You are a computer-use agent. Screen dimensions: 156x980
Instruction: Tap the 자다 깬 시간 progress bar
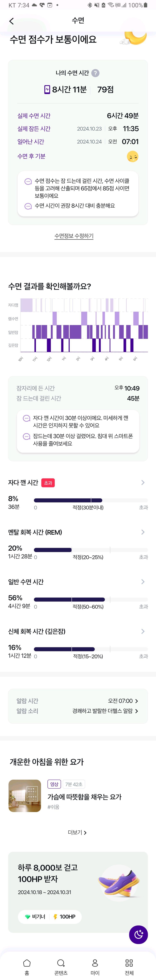(91, 500)
